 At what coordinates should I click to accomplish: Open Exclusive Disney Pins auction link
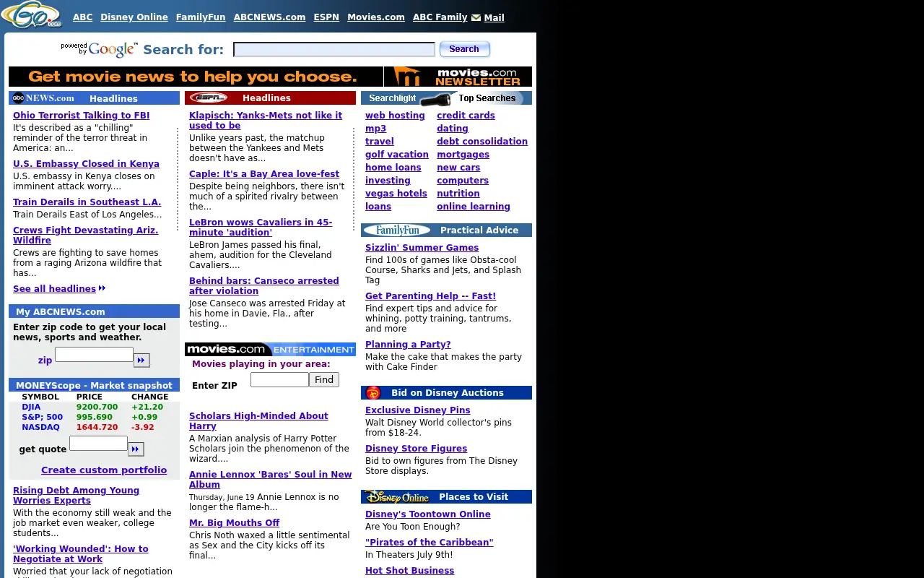[418, 410]
